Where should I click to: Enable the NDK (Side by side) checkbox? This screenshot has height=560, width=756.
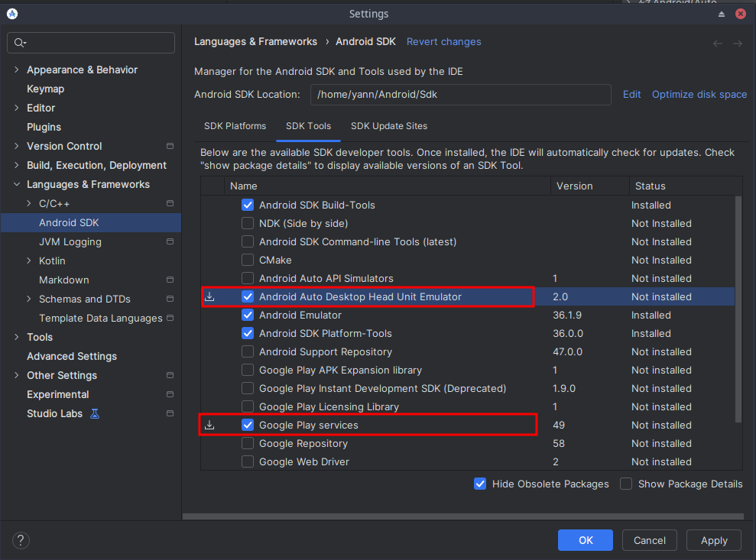[x=248, y=223]
